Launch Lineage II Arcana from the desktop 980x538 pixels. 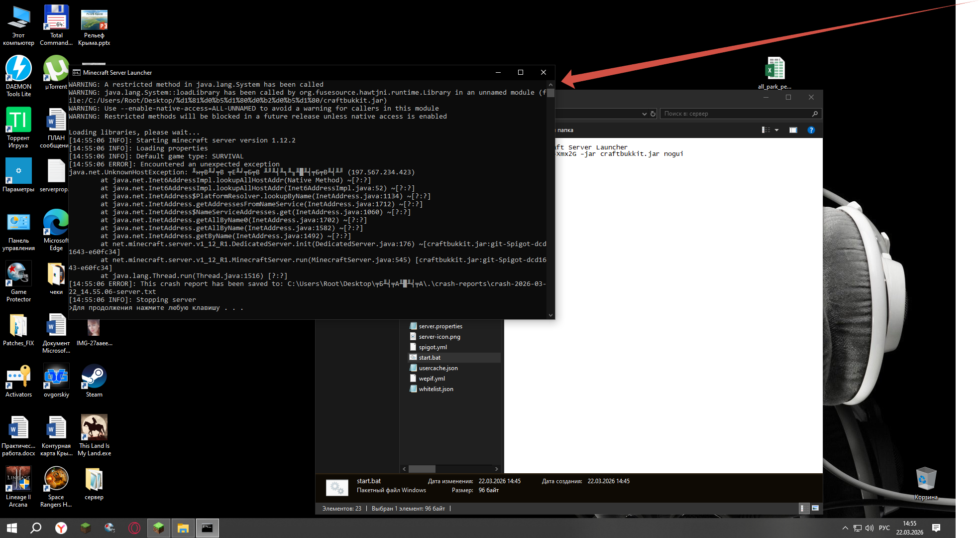point(18,487)
